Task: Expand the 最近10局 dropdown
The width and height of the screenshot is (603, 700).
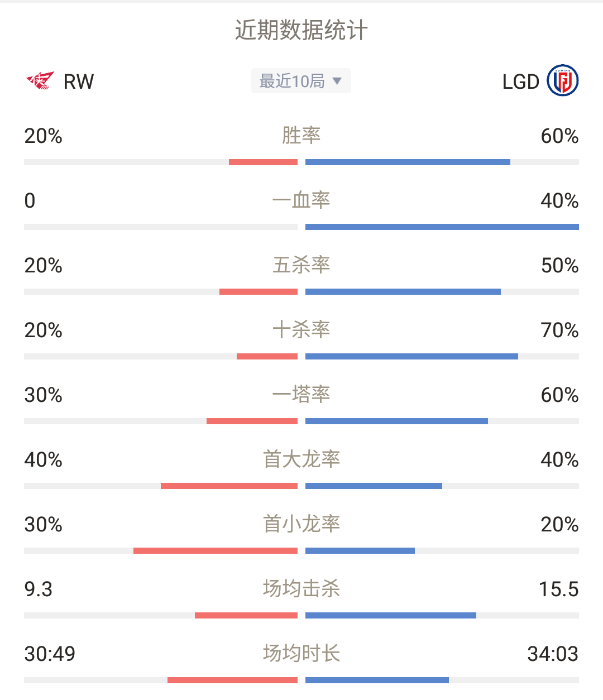Action: [x=301, y=81]
